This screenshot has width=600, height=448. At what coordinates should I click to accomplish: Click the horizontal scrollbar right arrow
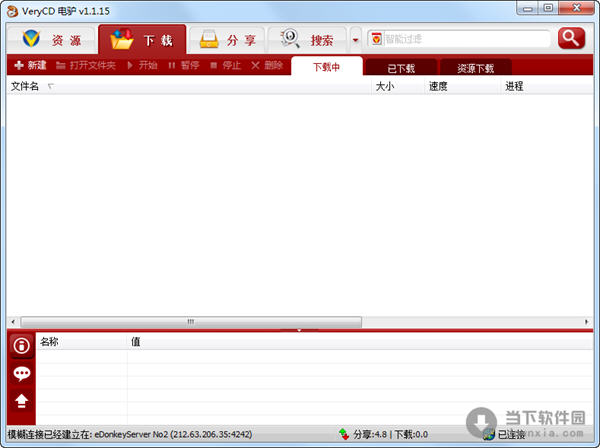click(586, 322)
